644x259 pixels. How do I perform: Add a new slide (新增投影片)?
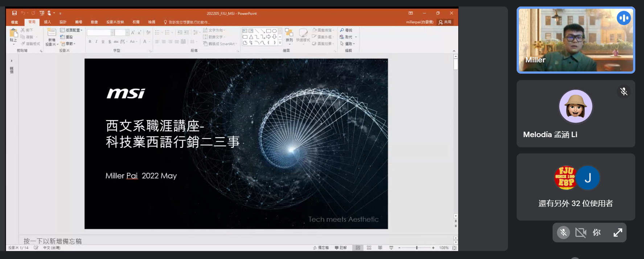(52, 37)
